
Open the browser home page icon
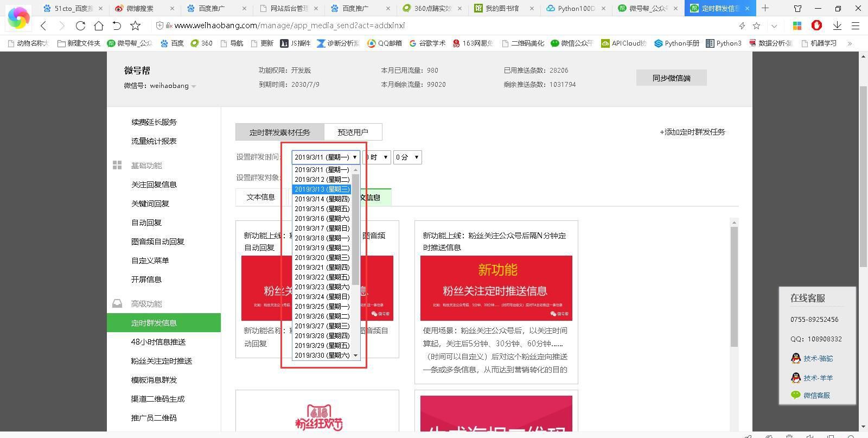pyautogui.click(x=99, y=26)
